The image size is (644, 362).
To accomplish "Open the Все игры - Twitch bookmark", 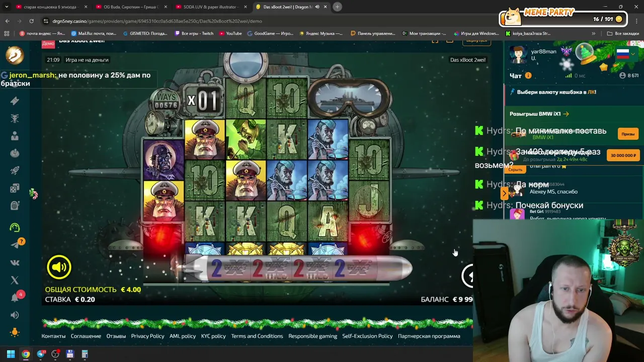I will (194, 34).
